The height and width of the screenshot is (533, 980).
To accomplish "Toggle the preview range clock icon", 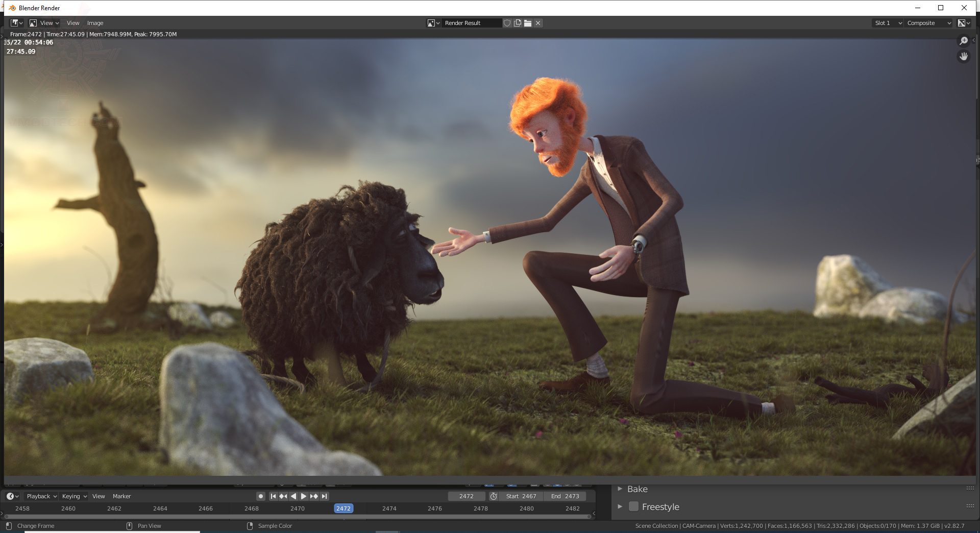I will [494, 496].
